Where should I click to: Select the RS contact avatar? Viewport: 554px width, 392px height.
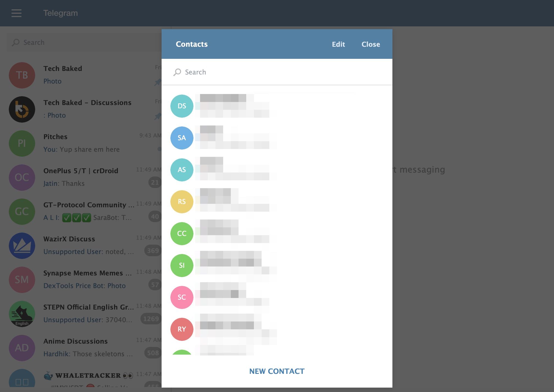(182, 202)
